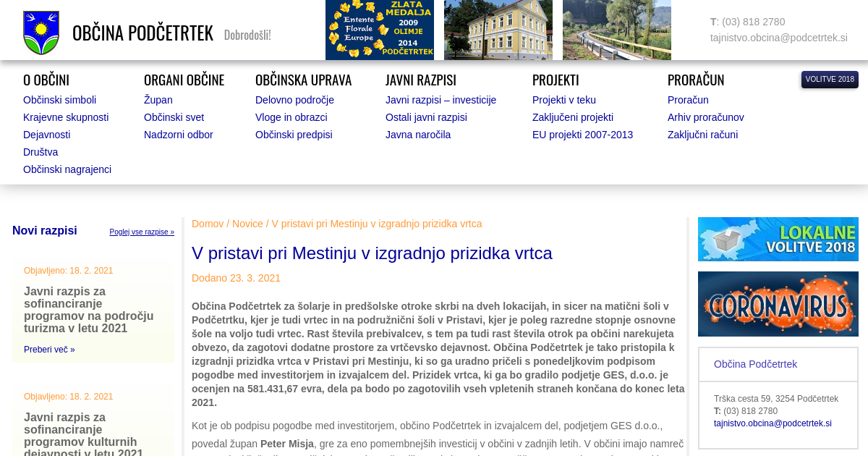Click Poglej vse razpise link
Screen dimensions: 868x456
tap(142, 232)
